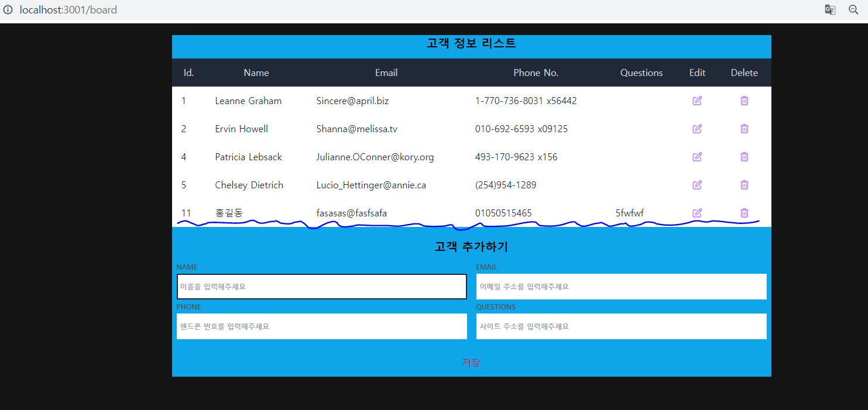The height and width of the screenshot is (410, 868).
Task: Select the name 홍길동
Action: [x=229, y=213]
